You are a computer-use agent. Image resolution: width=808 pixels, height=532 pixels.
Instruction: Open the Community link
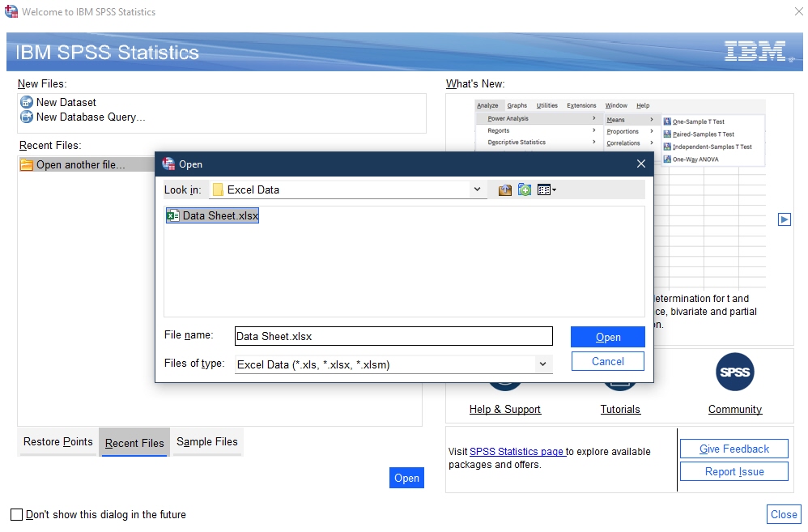(x=735, y=409)
